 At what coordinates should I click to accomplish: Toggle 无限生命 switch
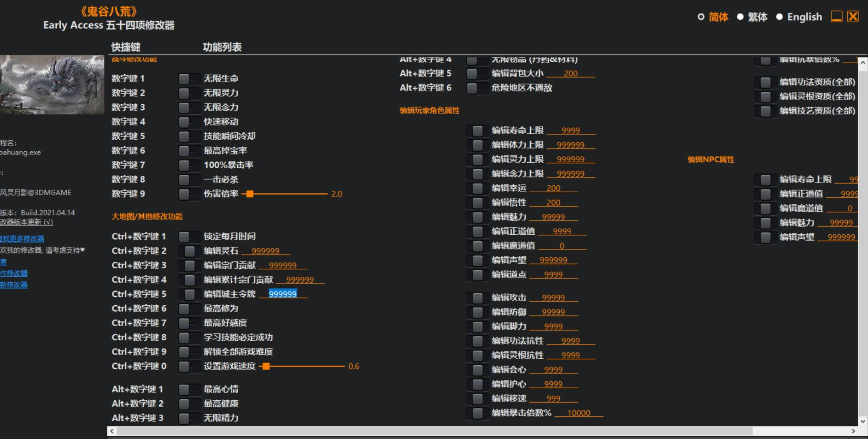click(189, 79)
